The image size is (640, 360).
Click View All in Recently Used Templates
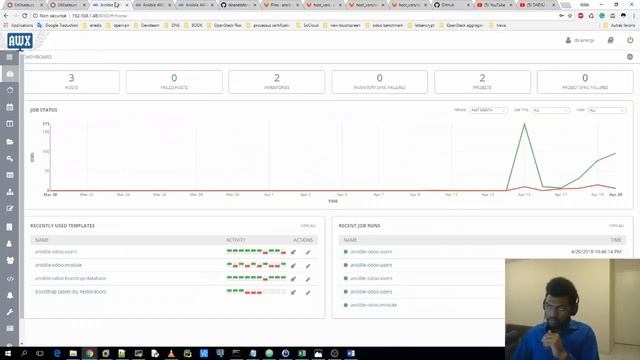click(x=308, y=226)
